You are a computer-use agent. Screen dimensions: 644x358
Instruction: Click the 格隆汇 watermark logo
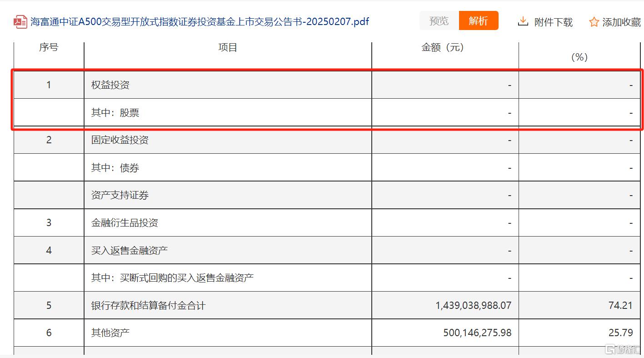point(622,349)
